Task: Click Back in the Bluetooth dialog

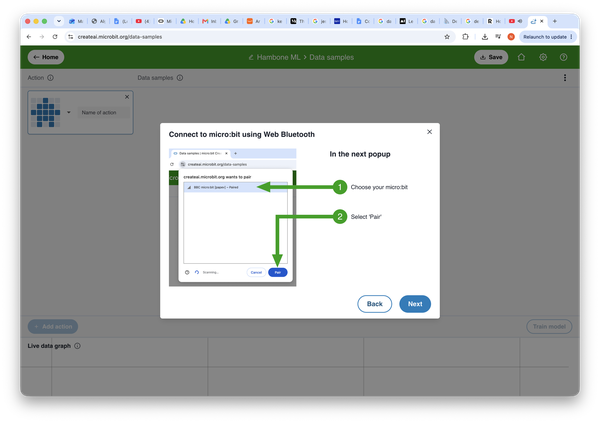Action: pos(375,304)
